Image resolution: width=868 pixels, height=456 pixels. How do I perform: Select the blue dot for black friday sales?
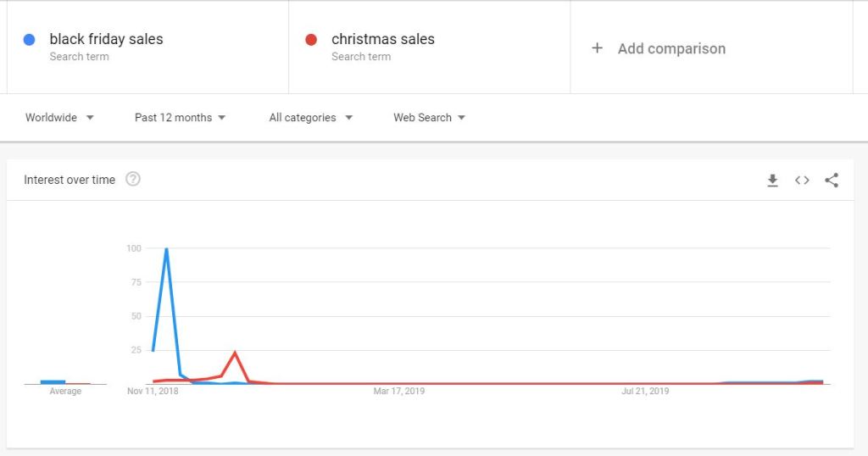(x=30, y=39)
